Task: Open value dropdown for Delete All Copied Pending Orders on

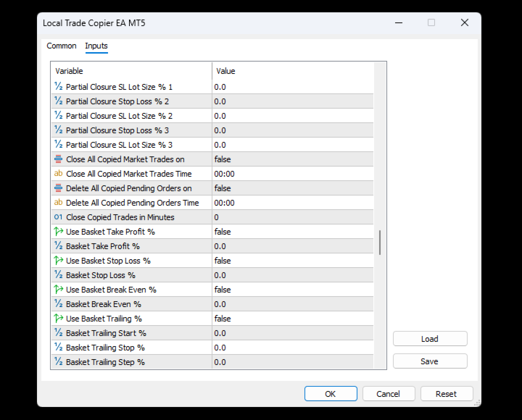Action: (293, 188)
